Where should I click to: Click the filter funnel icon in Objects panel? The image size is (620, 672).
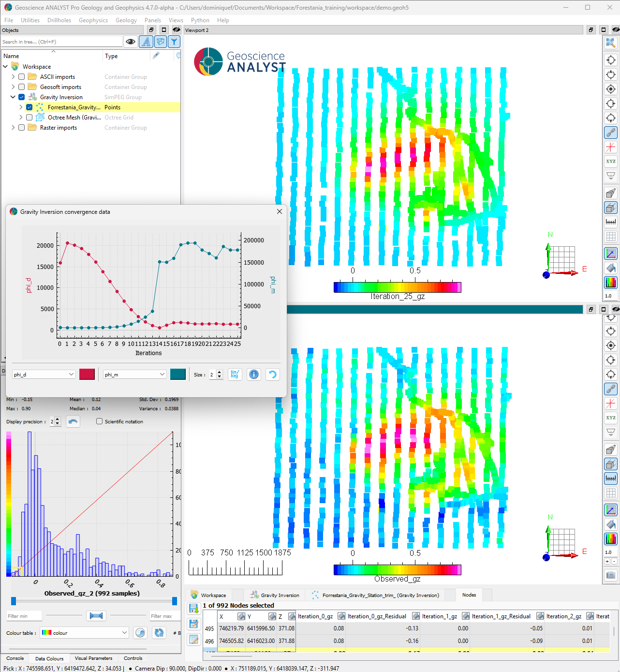click(174, 42)
